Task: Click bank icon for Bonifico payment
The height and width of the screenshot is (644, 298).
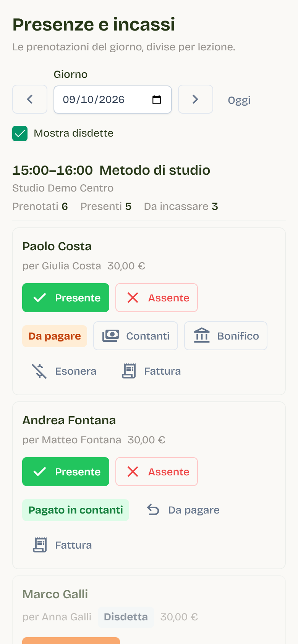Action: coord(202,336)
